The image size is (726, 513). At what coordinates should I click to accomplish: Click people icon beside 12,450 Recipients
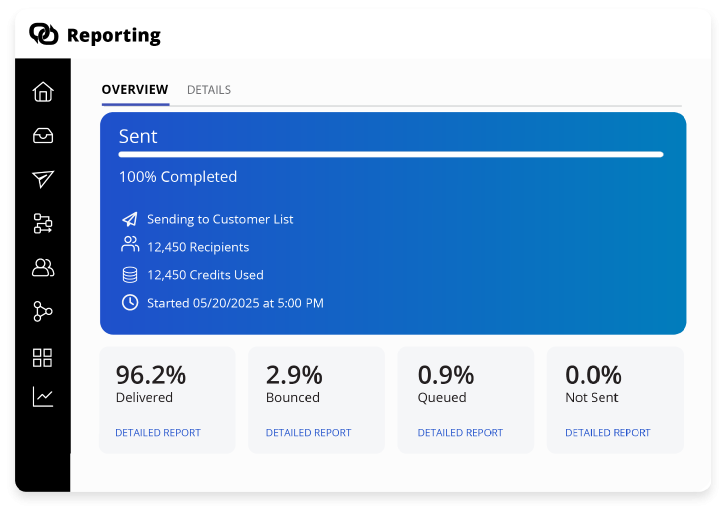(130, 244)
